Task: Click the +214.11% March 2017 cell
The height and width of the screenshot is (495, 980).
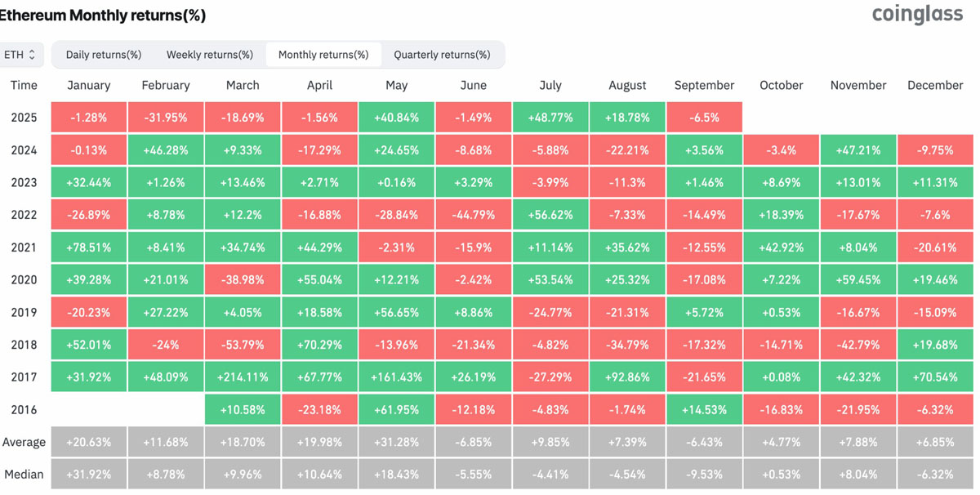Action: coord(243,377)
